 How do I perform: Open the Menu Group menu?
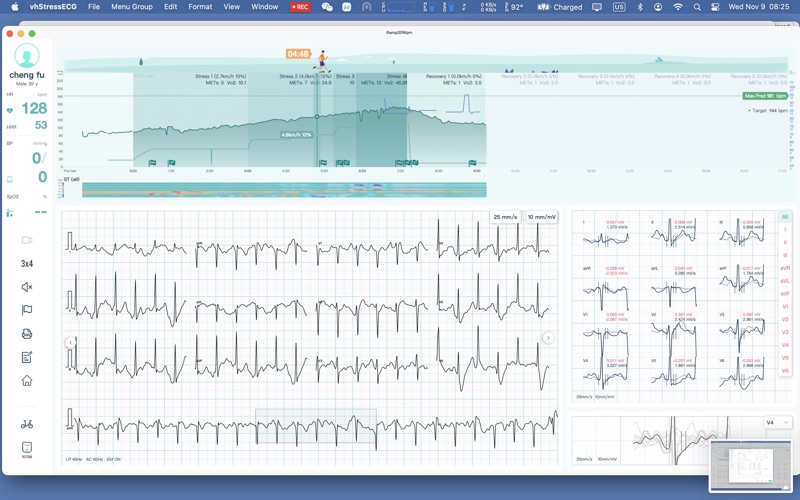[132, 7]
